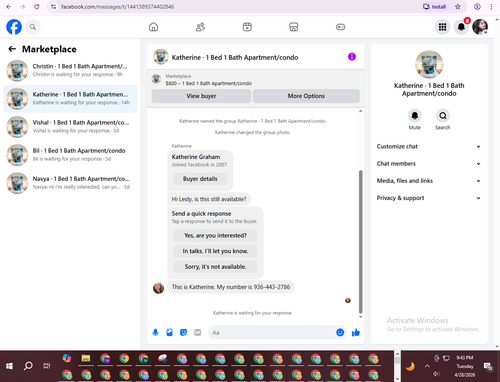Open the Navya apartment conversation

pyautogui.click(x=70, y=183)
